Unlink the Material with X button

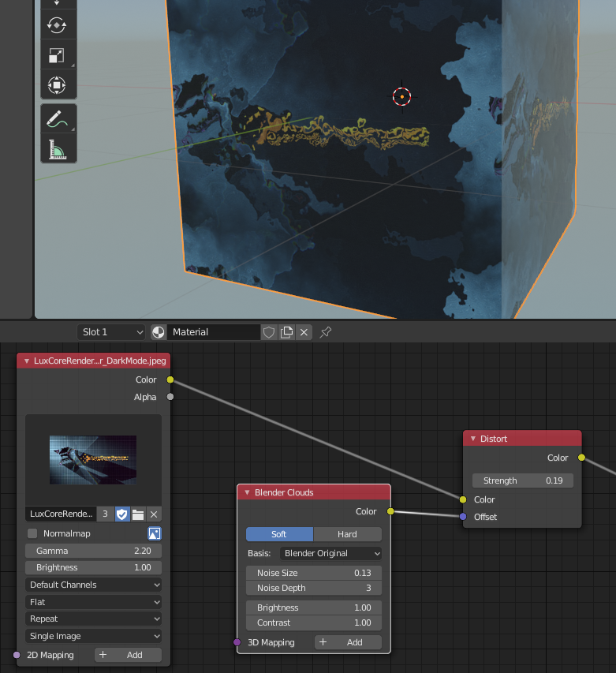point(304,332)
